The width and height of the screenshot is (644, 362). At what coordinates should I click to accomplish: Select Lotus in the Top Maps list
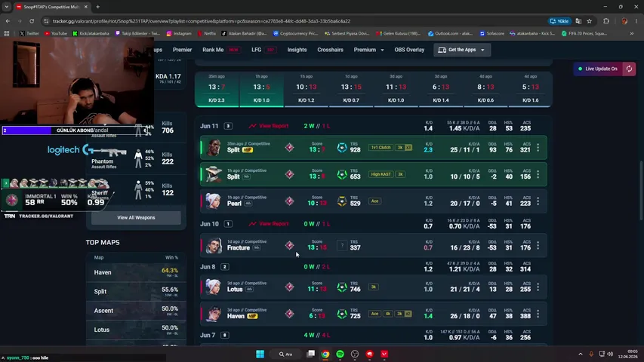click(136, 330)
